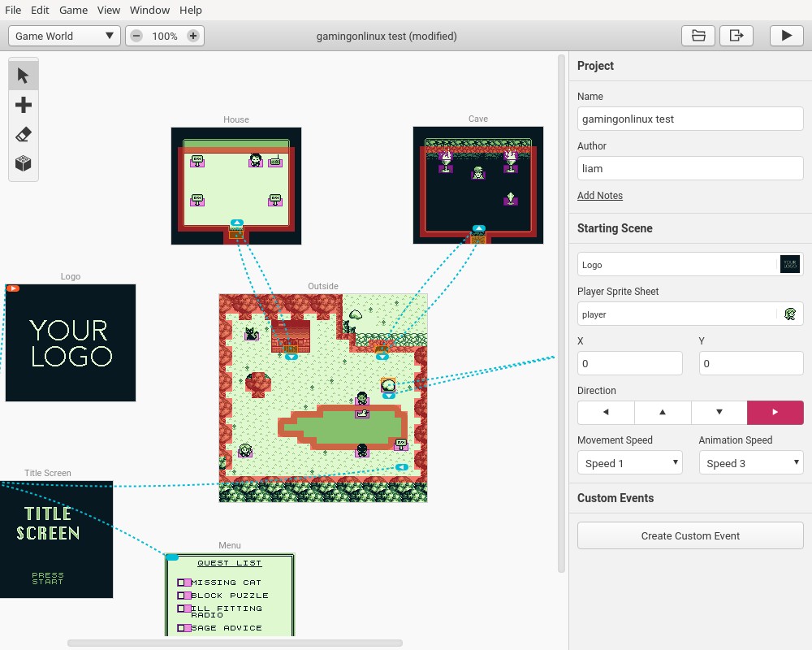Click the X position input field
812x650 pixels.
pyautogui.click(x=630, y=363)
